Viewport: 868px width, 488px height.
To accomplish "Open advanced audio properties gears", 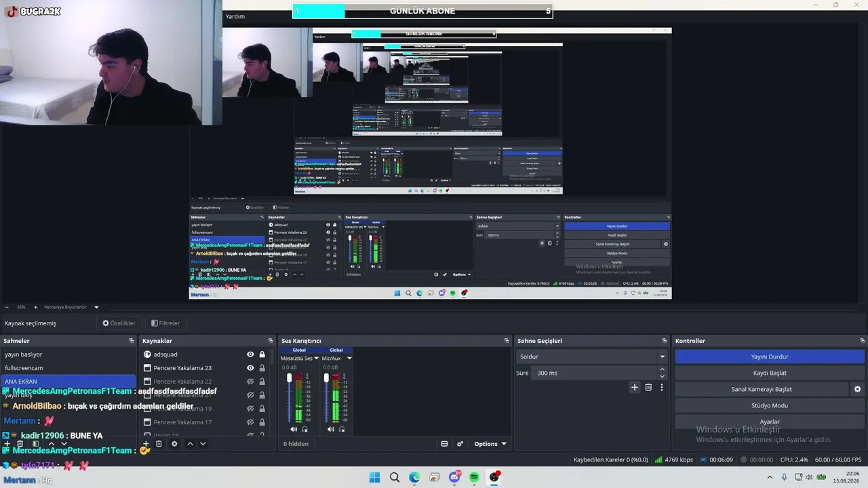I will coord(460,444).
